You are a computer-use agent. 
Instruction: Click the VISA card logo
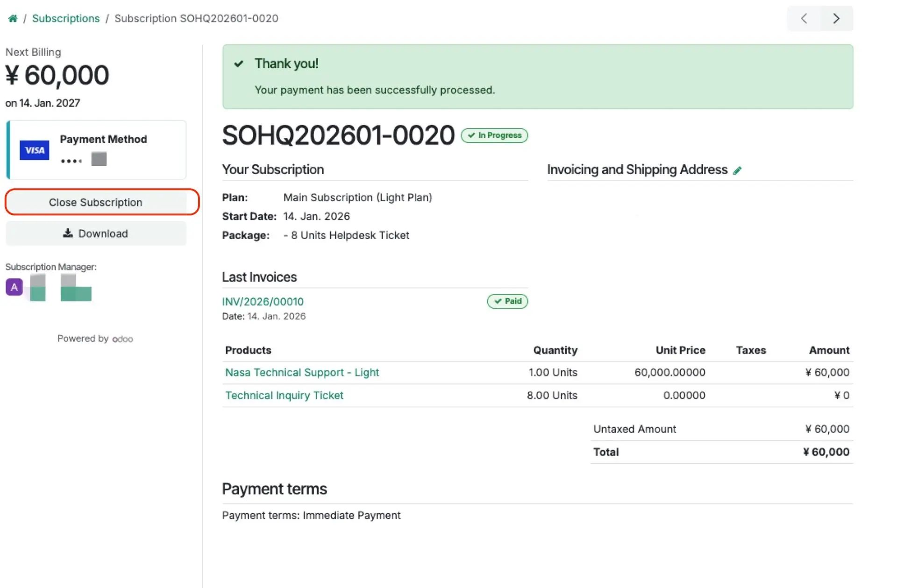[34, 150]
